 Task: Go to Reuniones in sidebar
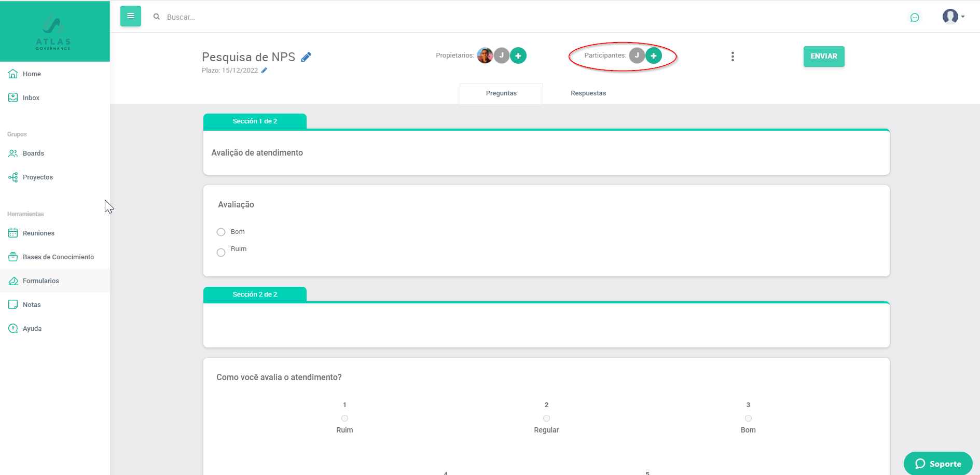click(38, 233)
